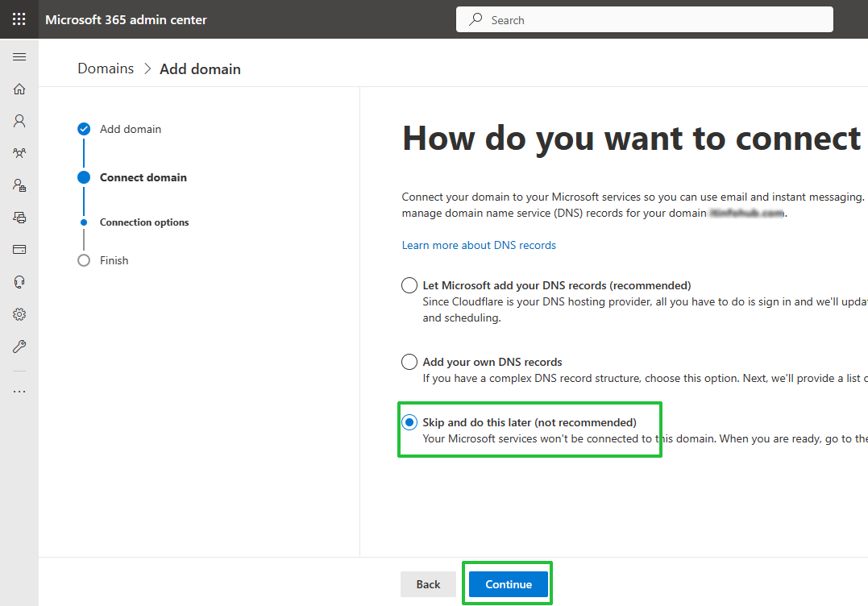
Task: Open Support headset icon
Action: click(19, 282)
